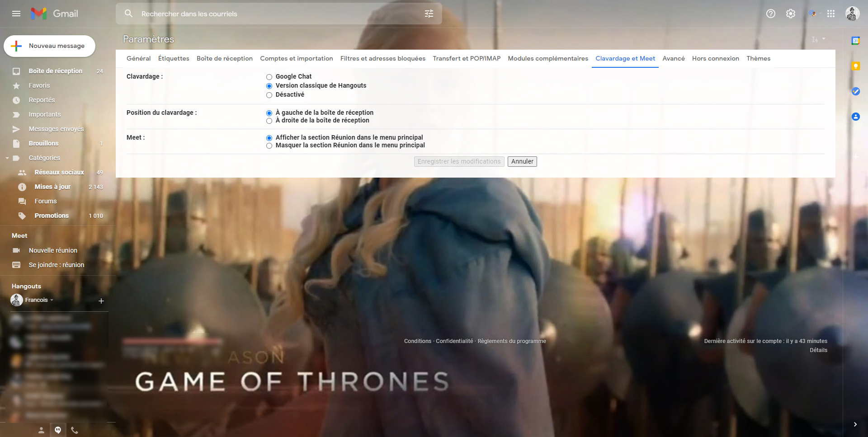Collapse the Catégories list arrow
Viewport: 868px width, 437px height.
click(x=7, y=158)
